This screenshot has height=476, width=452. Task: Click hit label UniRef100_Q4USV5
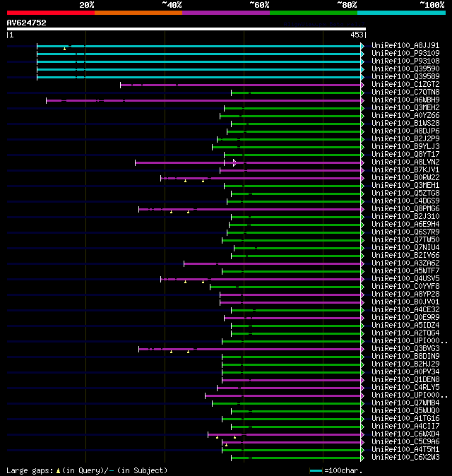click(x=405, y=279)
